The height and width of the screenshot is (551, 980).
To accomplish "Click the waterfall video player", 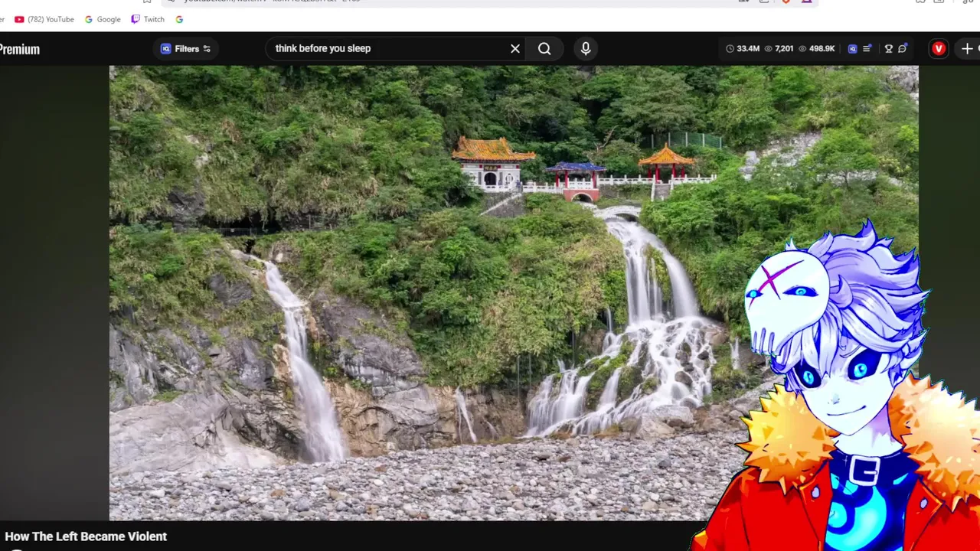I will pyautogui.click(x=514, y=293).
